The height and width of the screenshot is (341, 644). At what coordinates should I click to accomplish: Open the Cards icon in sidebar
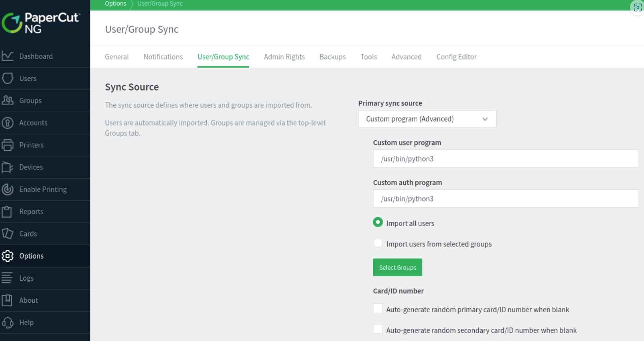pyautogui.click(x=7, y=234)
